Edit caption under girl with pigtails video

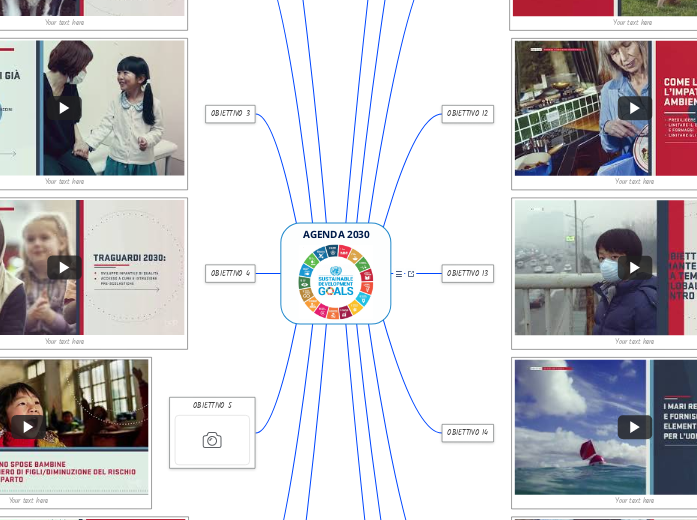pyautogui.click(x=64, y=182)
